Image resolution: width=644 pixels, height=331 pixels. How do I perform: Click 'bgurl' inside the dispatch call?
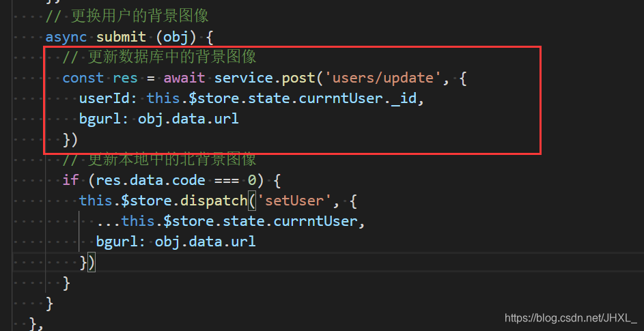pos(117,241)
